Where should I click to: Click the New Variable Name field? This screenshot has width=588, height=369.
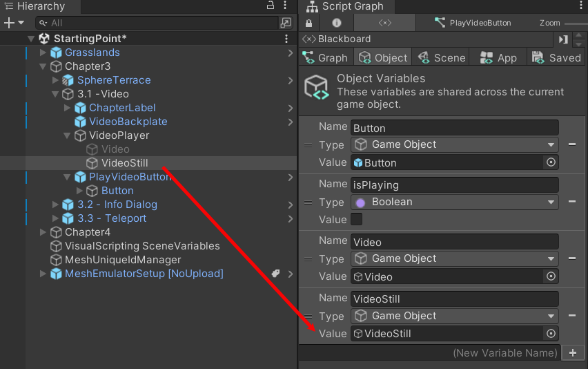[x=430, y=353]
